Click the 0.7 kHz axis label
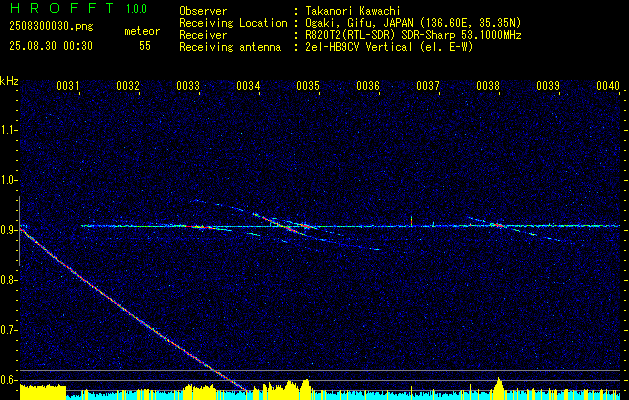 pos(8,330)
